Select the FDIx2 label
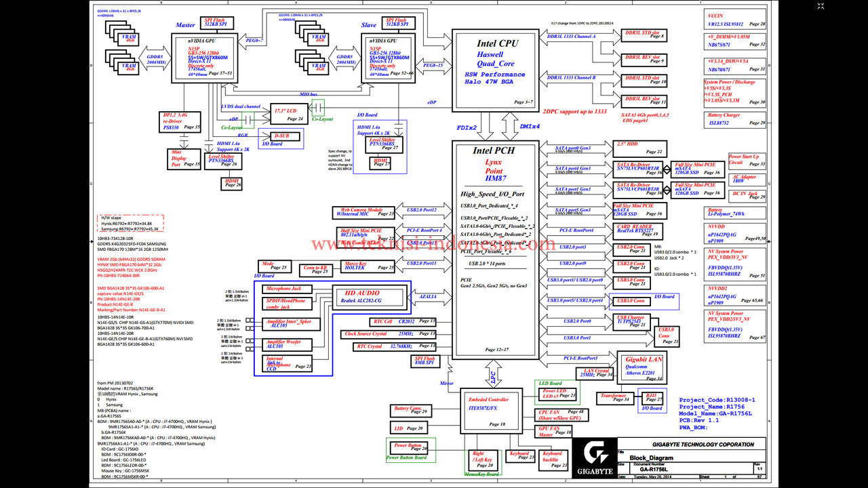This screenshot has width=868, height=488. point(467,127)
